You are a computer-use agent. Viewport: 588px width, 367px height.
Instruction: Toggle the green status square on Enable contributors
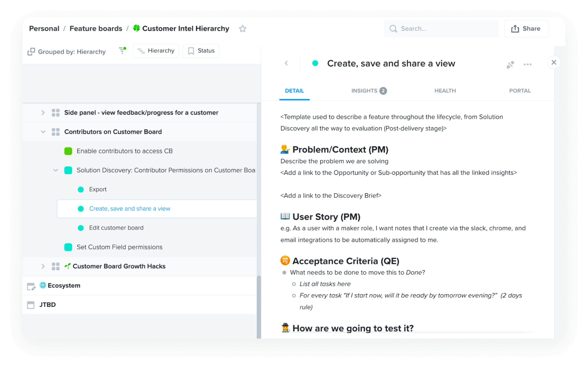68,151
